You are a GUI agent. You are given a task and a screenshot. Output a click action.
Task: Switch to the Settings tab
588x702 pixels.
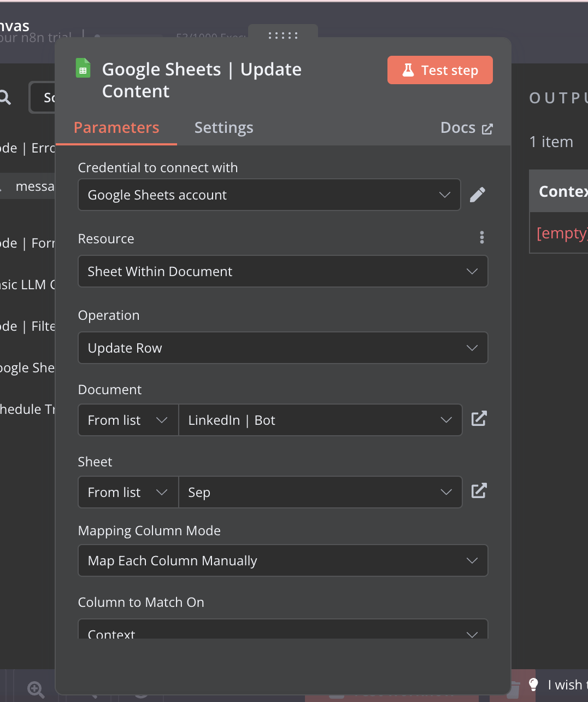[x=224, y=128]
